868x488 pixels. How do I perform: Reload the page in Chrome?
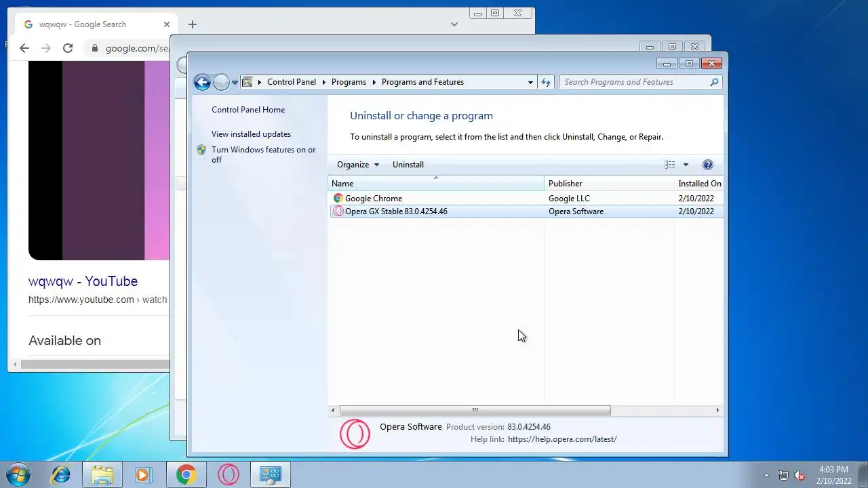(68, 48)
